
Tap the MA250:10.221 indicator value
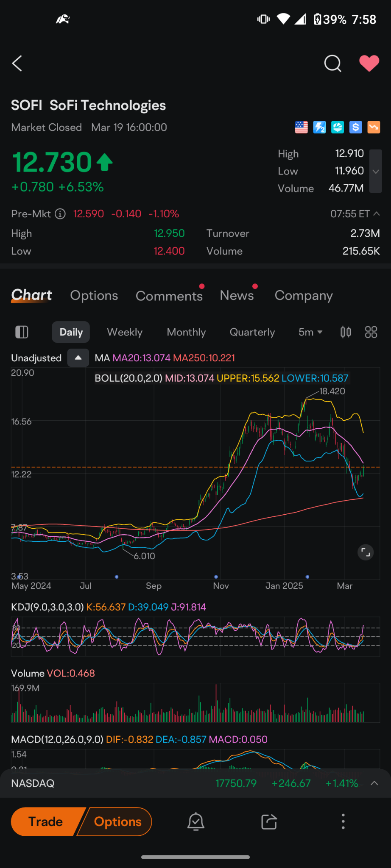[x=204, y=358]
